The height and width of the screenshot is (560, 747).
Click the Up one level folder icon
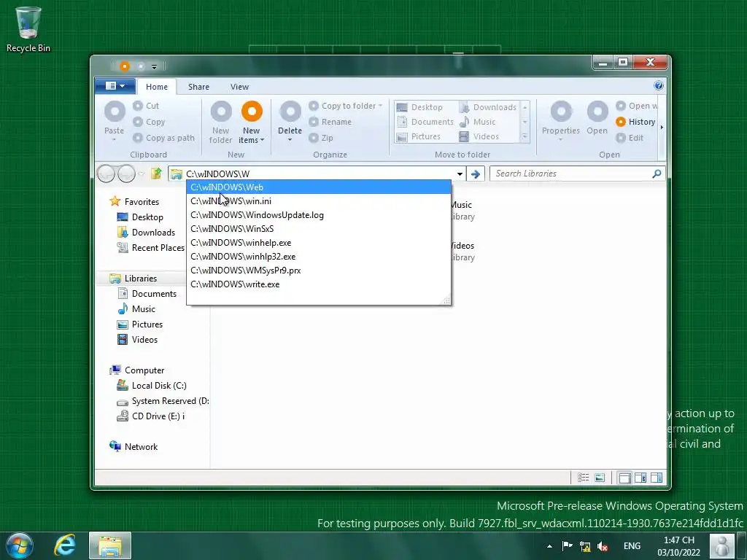[x=156, y=174]
